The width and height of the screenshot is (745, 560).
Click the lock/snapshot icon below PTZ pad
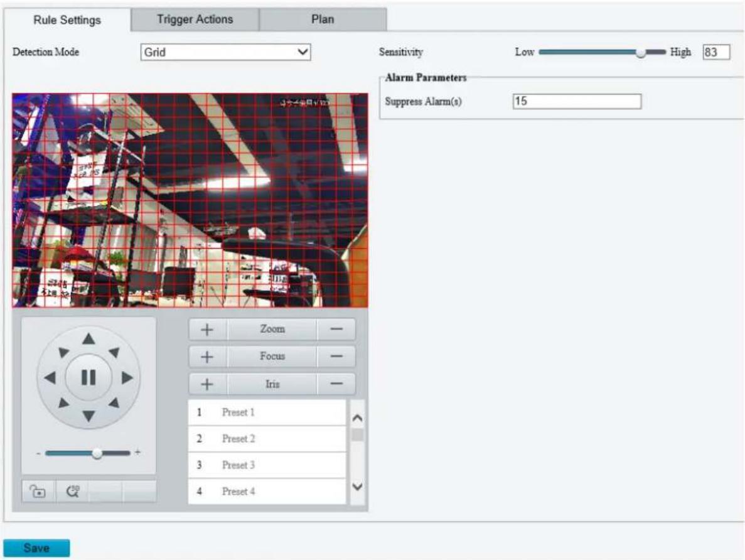(38, 491)
